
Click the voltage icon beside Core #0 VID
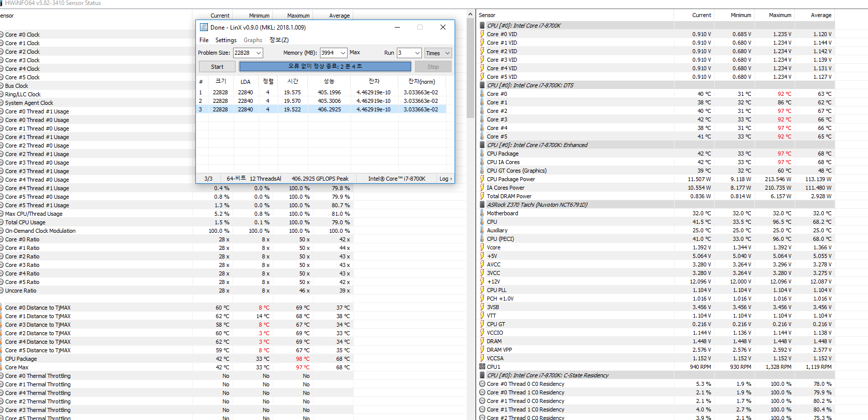click(482, 34)
